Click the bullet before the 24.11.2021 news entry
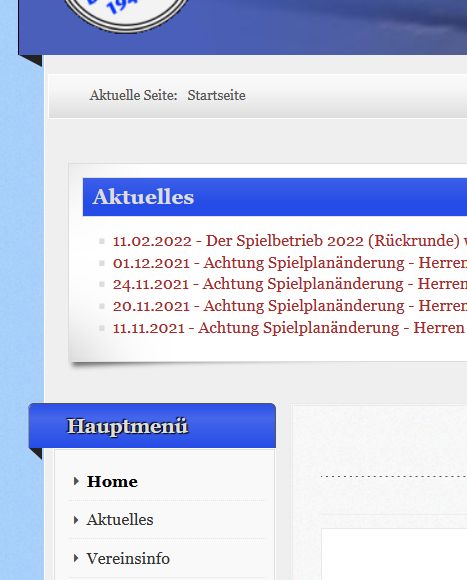This screenshot has height=580, width=467. [x=102, y=284]
